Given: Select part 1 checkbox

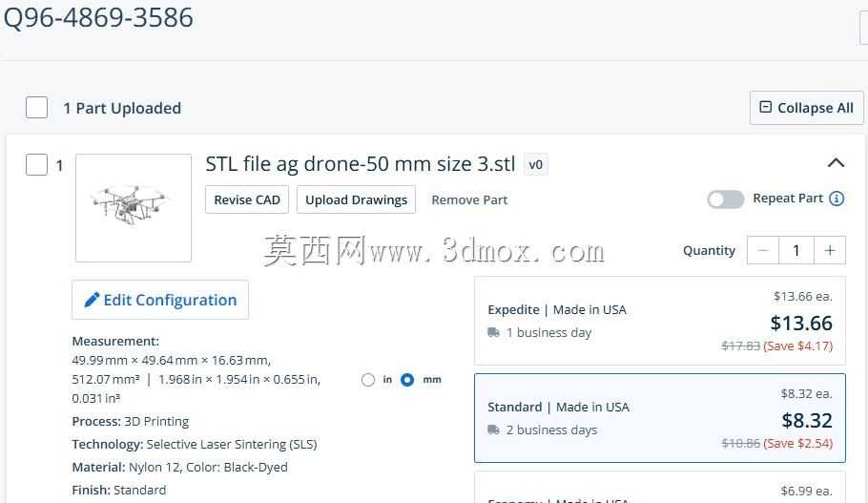Looking at the screenshot, I should tap(36, 164).
